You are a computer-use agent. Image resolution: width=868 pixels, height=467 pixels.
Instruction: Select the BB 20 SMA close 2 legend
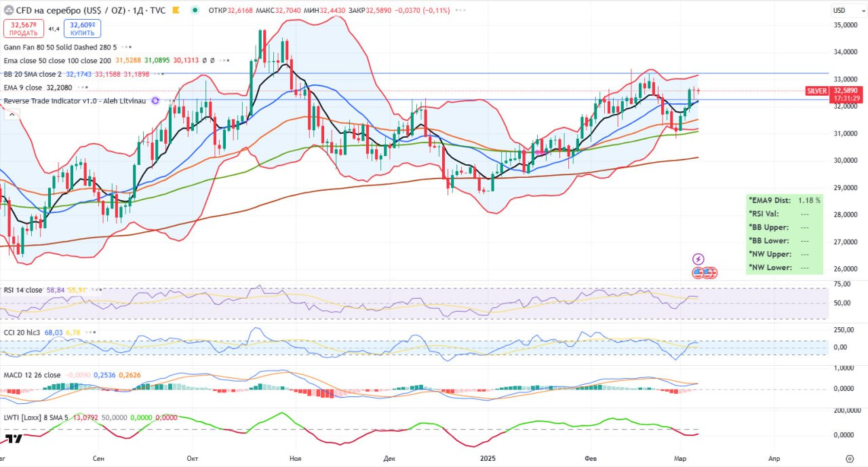click(x=33, y=74)
